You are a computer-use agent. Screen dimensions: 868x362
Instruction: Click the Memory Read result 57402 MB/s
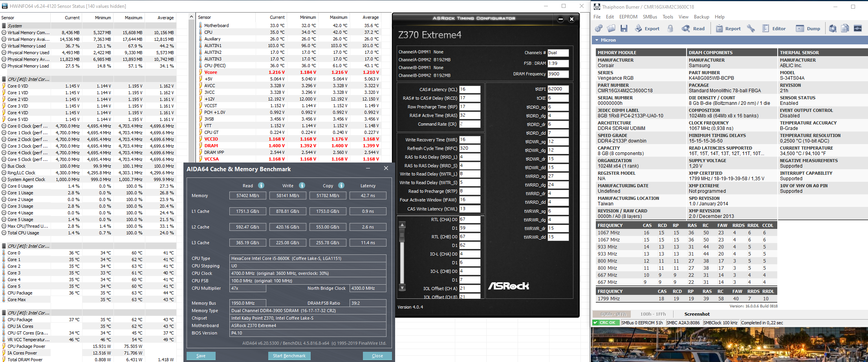(248, 196)
